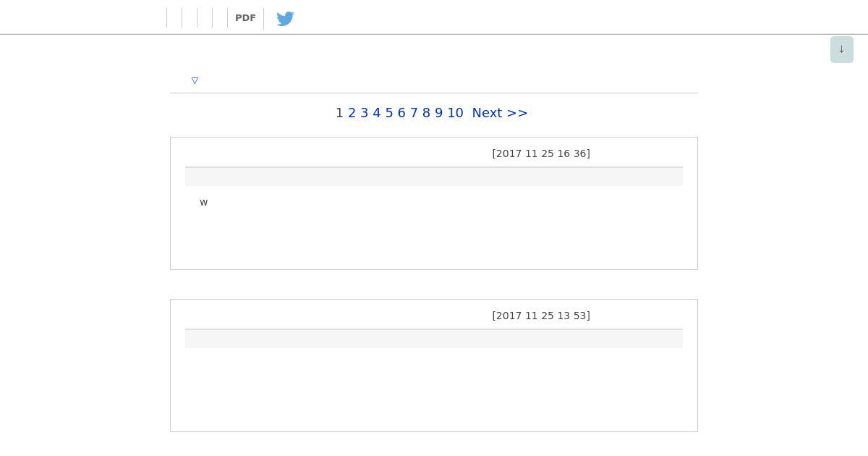Expand the small downward triangle section
This screenshot has width=868, height=456.
point(195,80)
